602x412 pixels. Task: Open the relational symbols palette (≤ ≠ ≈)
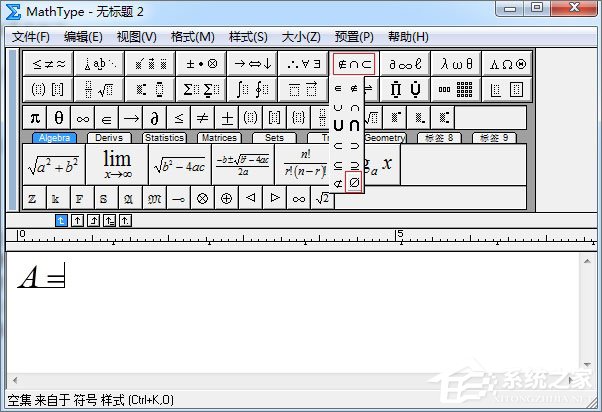(x=49, y=63)
